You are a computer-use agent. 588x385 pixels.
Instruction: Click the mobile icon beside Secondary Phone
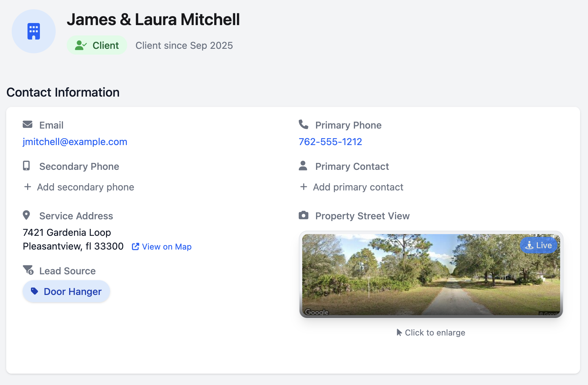[x=26, y=166]
